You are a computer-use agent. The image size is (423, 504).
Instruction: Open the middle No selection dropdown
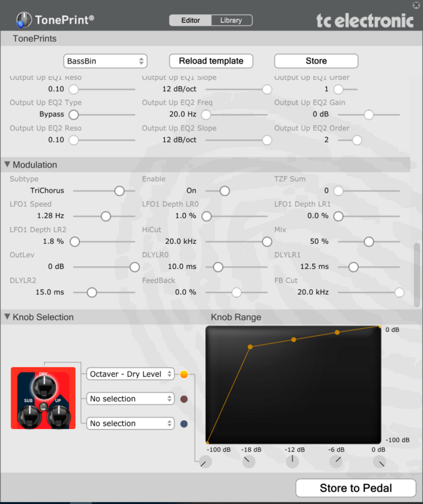point(130,399)
